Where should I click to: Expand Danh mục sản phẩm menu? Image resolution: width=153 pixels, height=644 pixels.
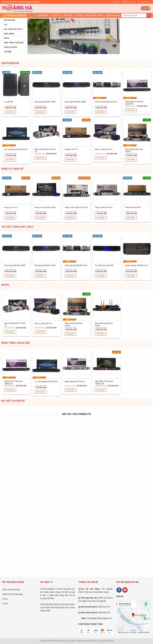pos(15,15)
